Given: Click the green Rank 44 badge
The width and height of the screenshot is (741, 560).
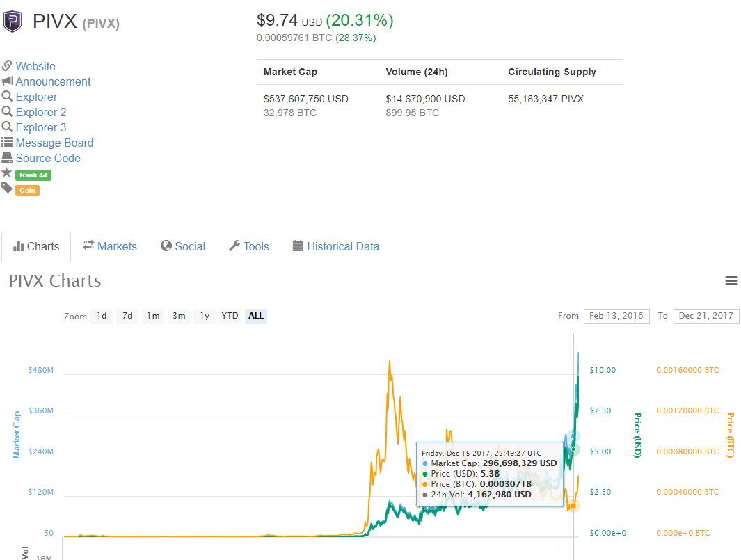Looking at the screenshot, I should point(33,175).
